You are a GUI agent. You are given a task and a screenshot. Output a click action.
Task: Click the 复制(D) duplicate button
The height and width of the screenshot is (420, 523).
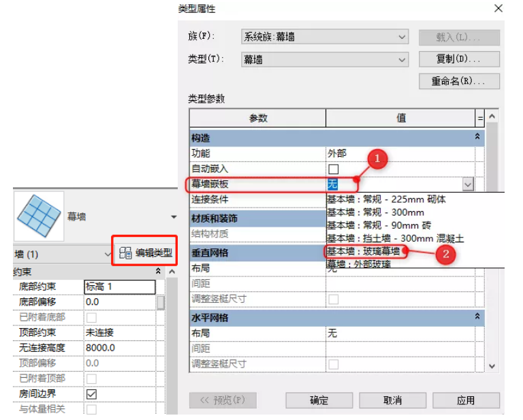click(x=459, y=59)
